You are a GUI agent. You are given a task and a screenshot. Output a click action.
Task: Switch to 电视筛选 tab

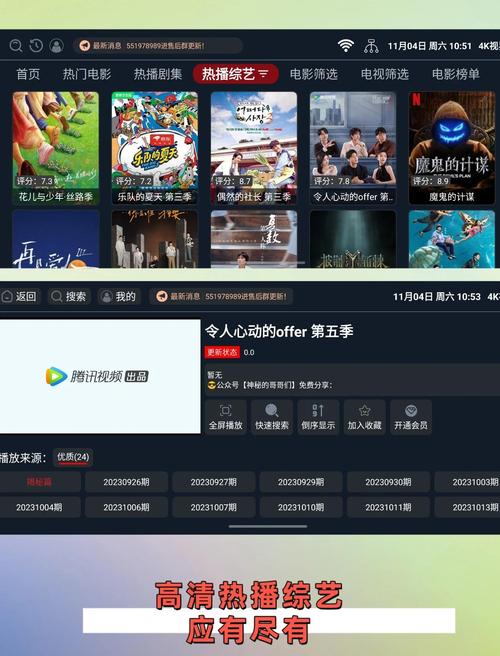(385, 74)
